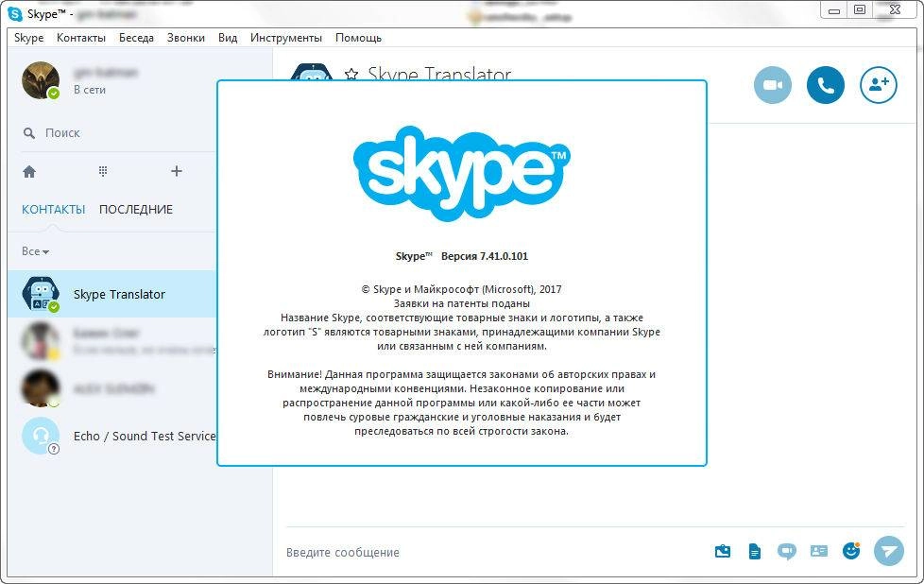Start a video call with Skype Translator

point(773,85)
